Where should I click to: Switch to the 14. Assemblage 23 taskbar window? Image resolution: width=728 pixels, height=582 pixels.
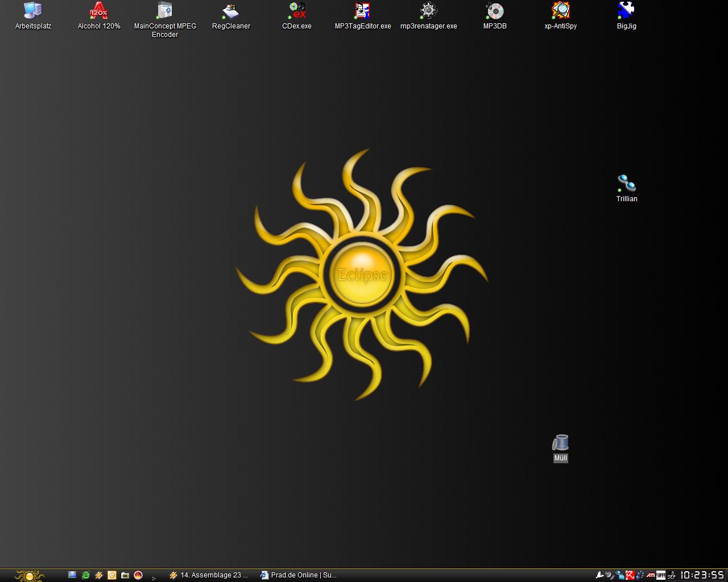pyautogui.click(x=209, y=575)
